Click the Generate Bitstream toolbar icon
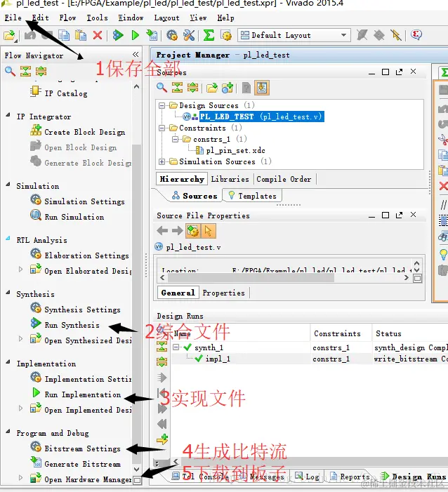The width and height of the screenshot is (448, 492). coord(152,35)
